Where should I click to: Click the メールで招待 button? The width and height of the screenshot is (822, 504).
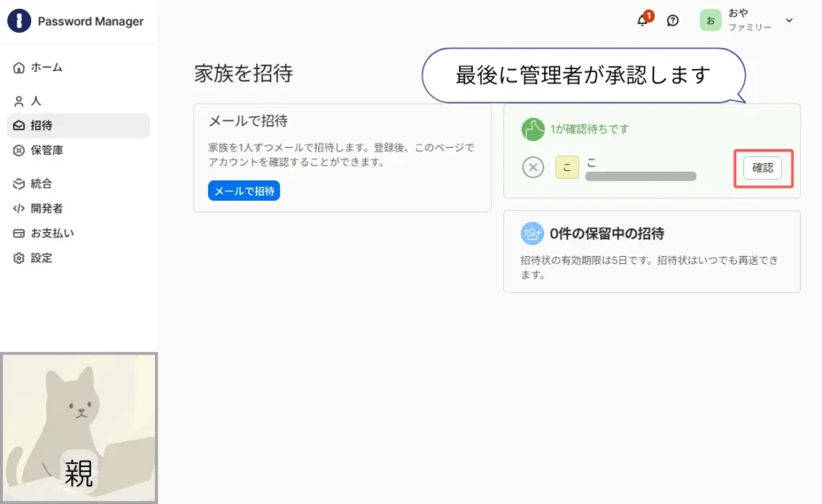(243, 191)
